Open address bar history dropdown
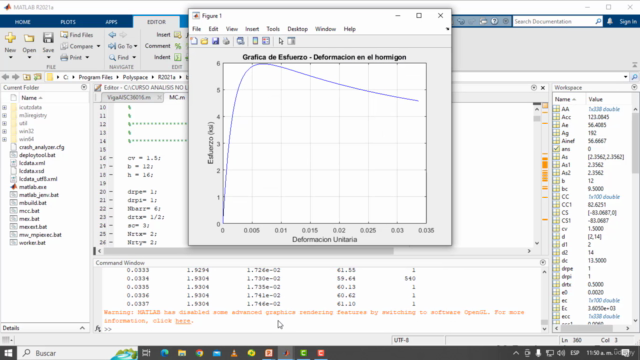 626,77
